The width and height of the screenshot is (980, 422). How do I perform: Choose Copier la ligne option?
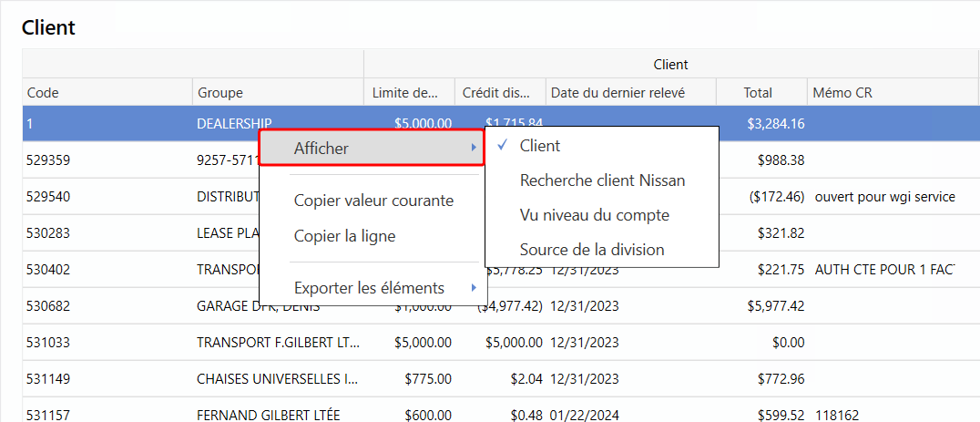click(344, 236)
